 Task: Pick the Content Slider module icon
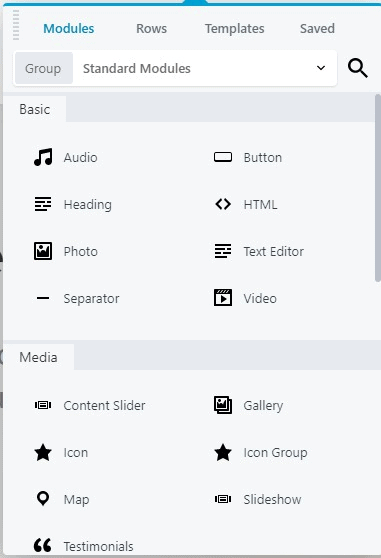(43, 405)
